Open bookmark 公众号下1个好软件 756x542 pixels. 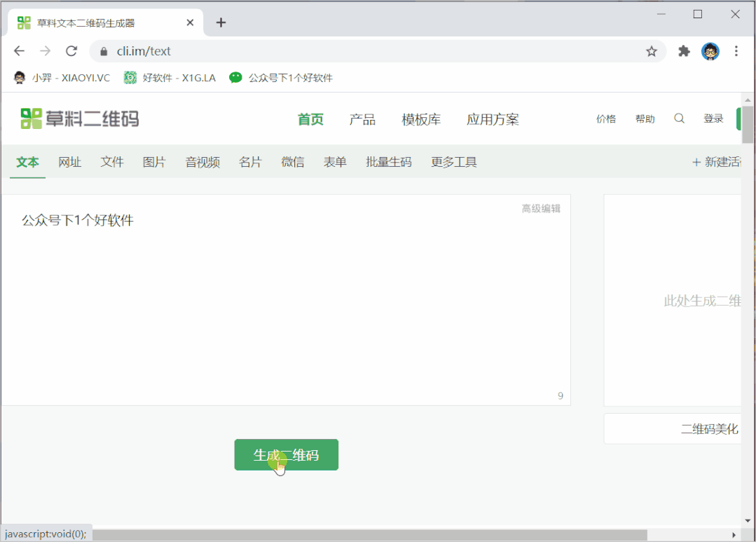coord(281,78)
